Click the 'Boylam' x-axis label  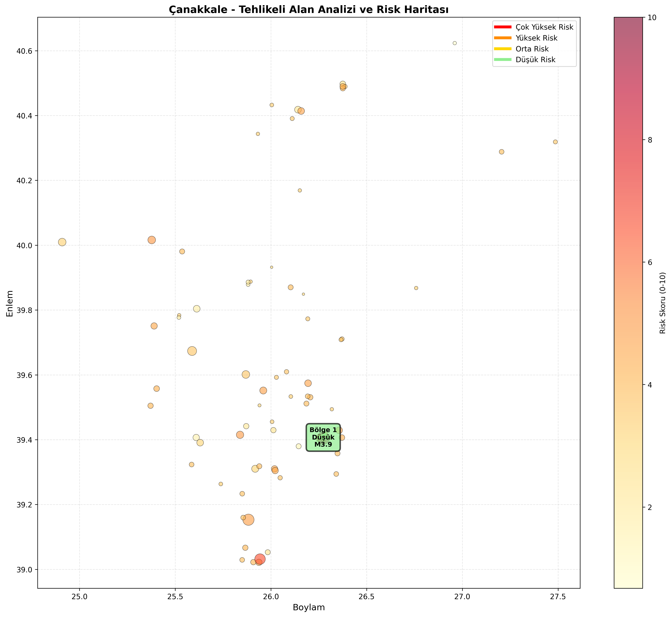(309, 607)
